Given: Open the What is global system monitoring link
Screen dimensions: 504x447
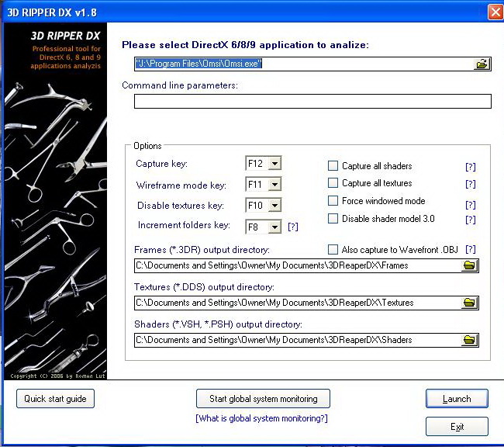Looking at the screenshot, I should coord(262,419).
